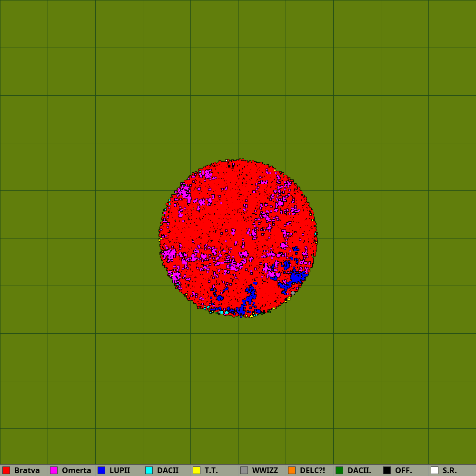Click the magenta Omerta legend swatch
This screenshot has width=476, height=476.
point(54,470)
